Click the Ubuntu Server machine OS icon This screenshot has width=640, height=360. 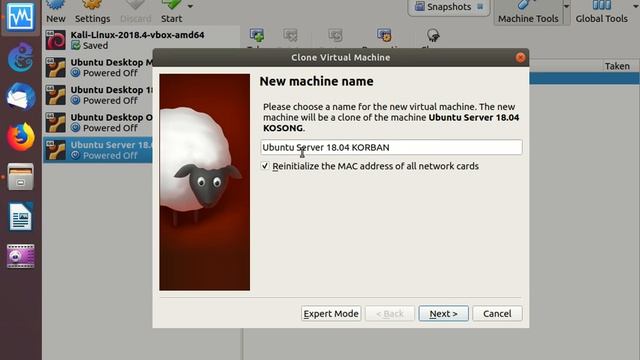pyautogui.click(x=56, y=150)
